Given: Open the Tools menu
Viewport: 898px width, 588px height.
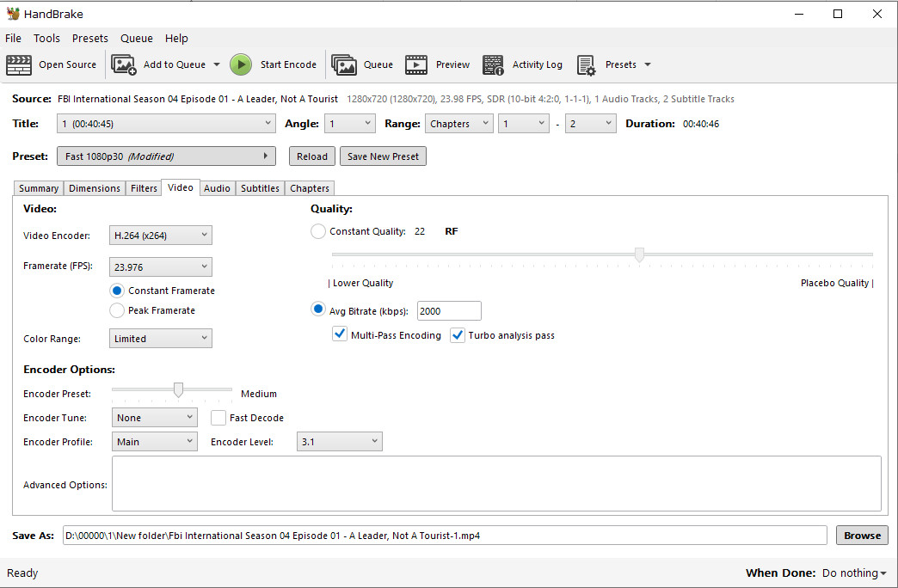Looking at the screenshot, I should click(x=46, y=39).
